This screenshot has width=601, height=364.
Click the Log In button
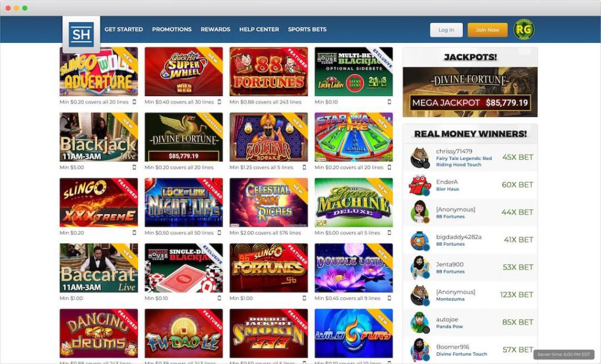pyautogui.click(x=446, y=30)
